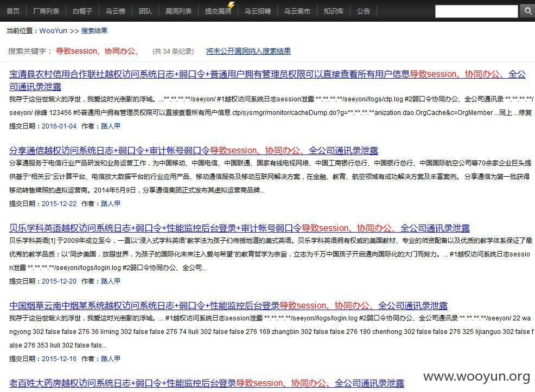Open the 乌云榜 menu item
Viewport: 535px width, 392px height.
pos(116,11)
